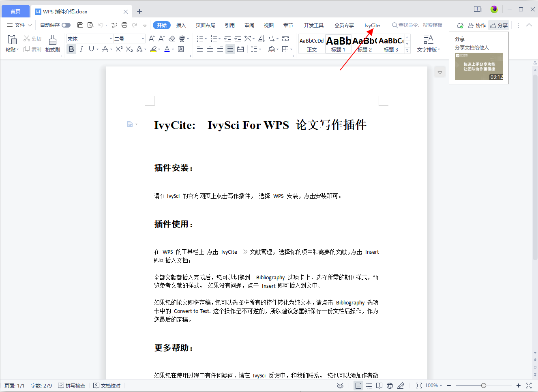The height and width of the screenshot is (392, 538).
Task: Increase paragraph indent
Action: click(x=238, y=39)
